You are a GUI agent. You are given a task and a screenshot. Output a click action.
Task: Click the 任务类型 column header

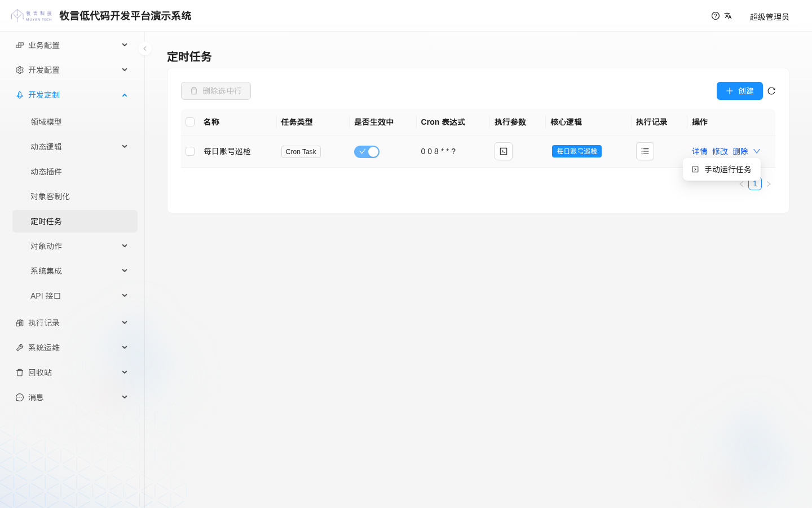tap(297, 122)
